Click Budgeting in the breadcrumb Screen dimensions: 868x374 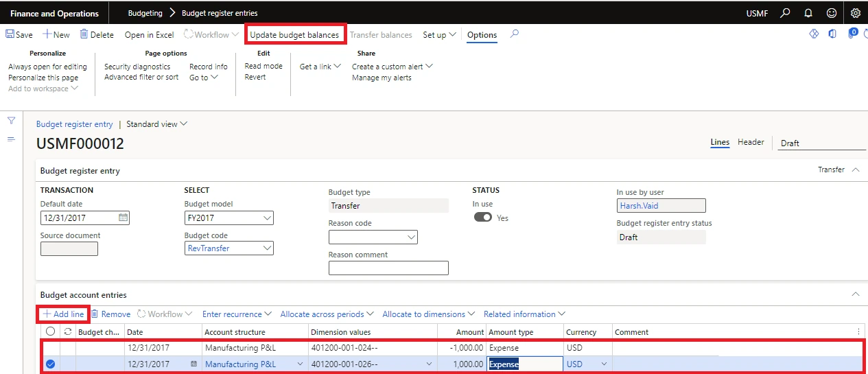(145, 13)
